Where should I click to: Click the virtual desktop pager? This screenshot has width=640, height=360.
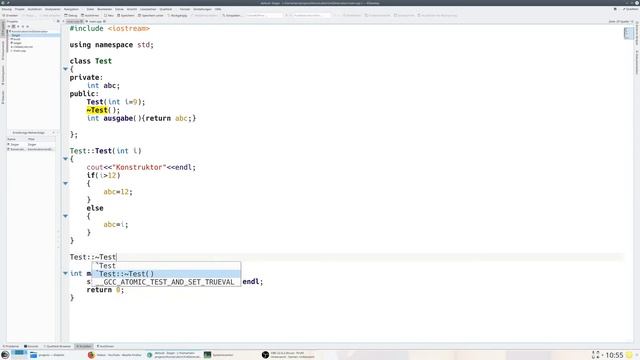pos(19,353)
